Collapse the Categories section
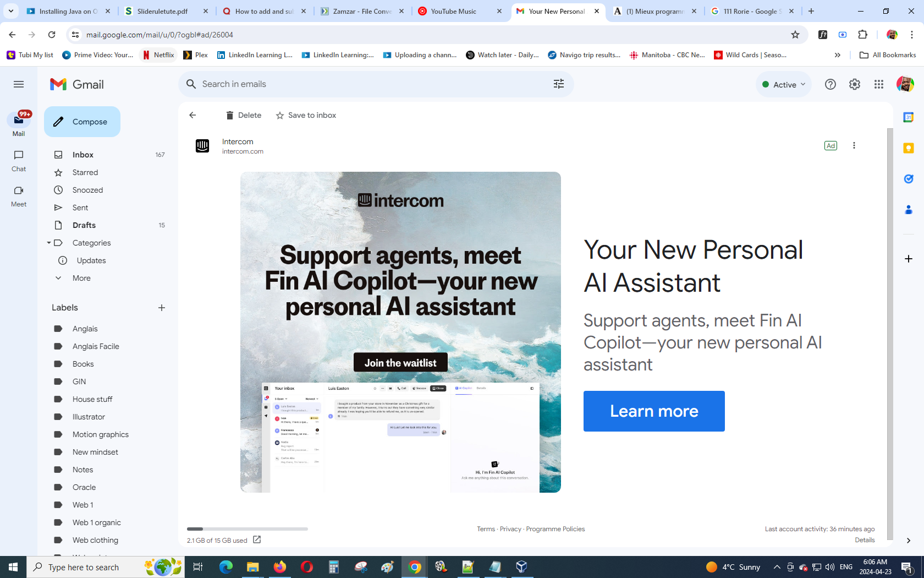Viewport: 924px width, 578px height. [x=49, y=243]
